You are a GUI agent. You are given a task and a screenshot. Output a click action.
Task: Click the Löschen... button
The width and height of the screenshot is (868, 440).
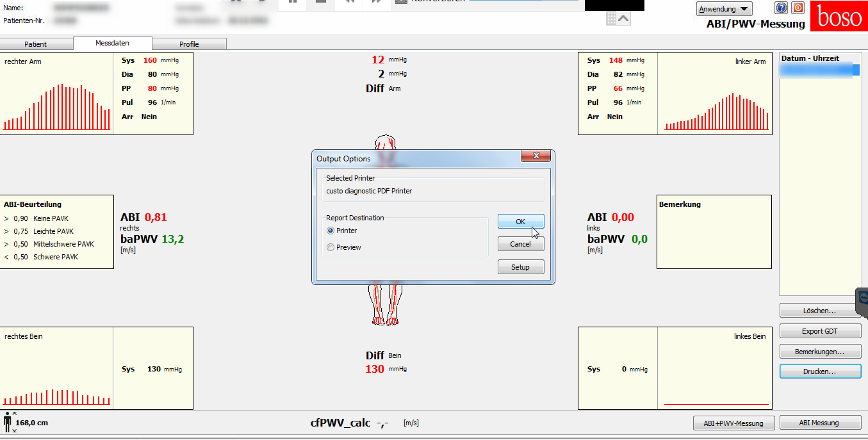click(819, 311)
